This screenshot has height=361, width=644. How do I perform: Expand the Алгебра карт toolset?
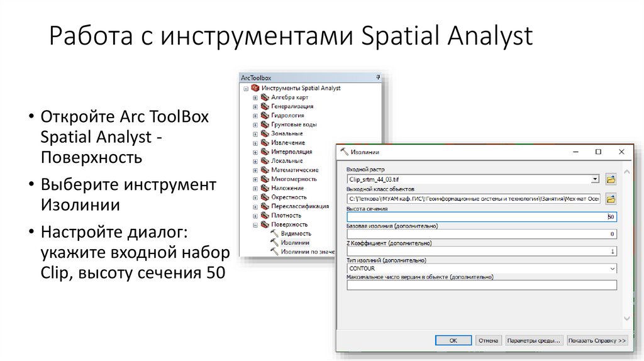coord(255,97)
